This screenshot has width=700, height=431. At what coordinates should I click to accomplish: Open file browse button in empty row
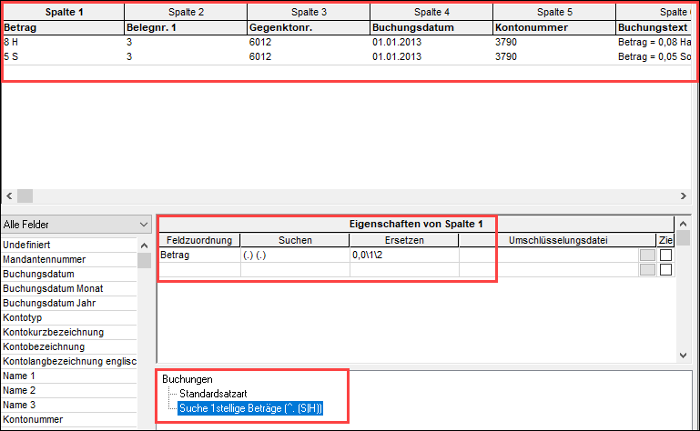[647, 270]
